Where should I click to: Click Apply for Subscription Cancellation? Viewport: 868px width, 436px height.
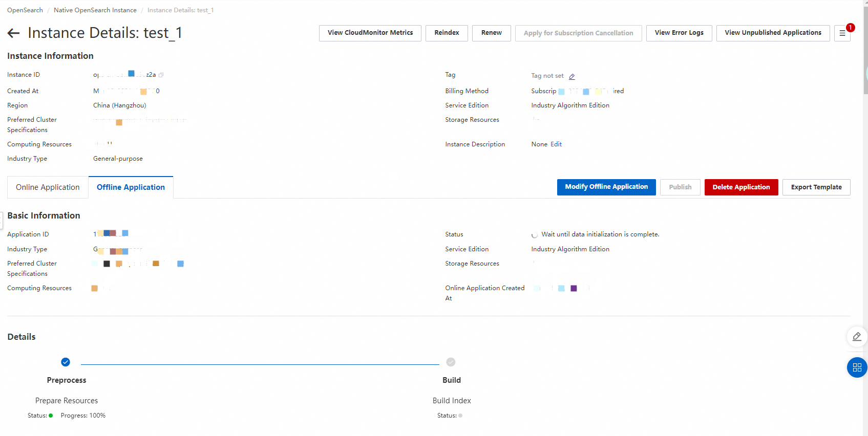(579, 33)
